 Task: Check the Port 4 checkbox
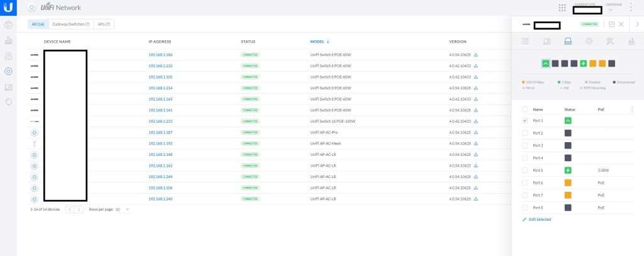coord(525,158)
